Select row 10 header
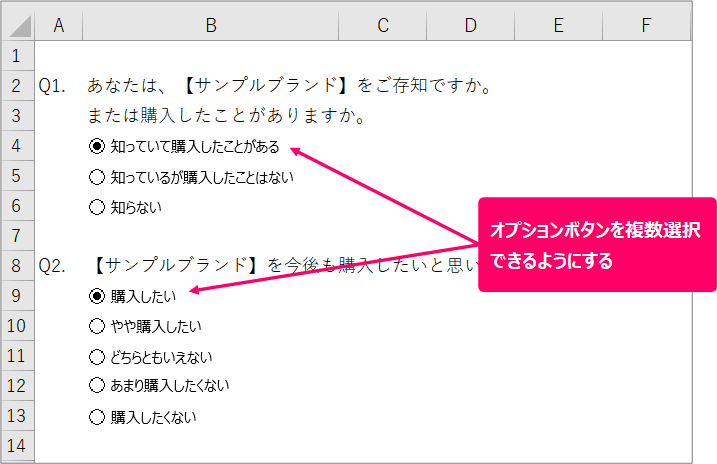717x464 pixels. point(17,326)
